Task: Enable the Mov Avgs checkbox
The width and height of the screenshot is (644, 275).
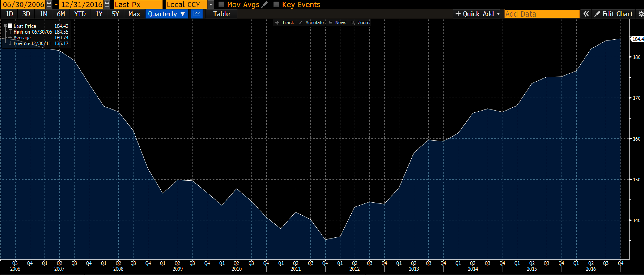Action: pos(221,5)
